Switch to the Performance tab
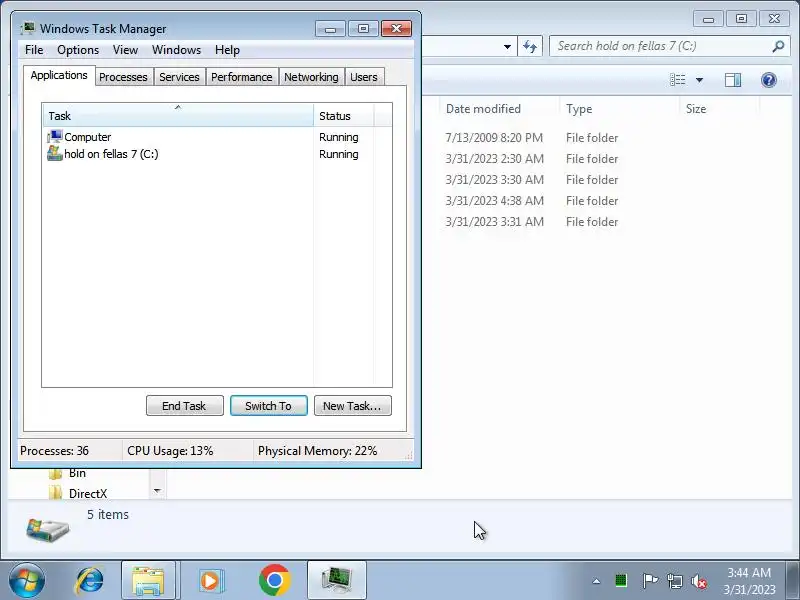Screen dimensions: 800x600 click(x=242, y=77)
